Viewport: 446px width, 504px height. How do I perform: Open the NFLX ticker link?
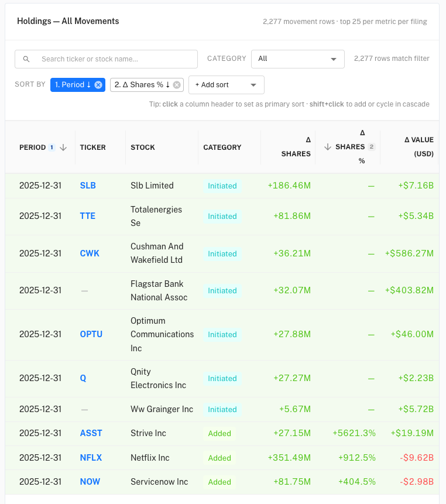tap(91, 458)
